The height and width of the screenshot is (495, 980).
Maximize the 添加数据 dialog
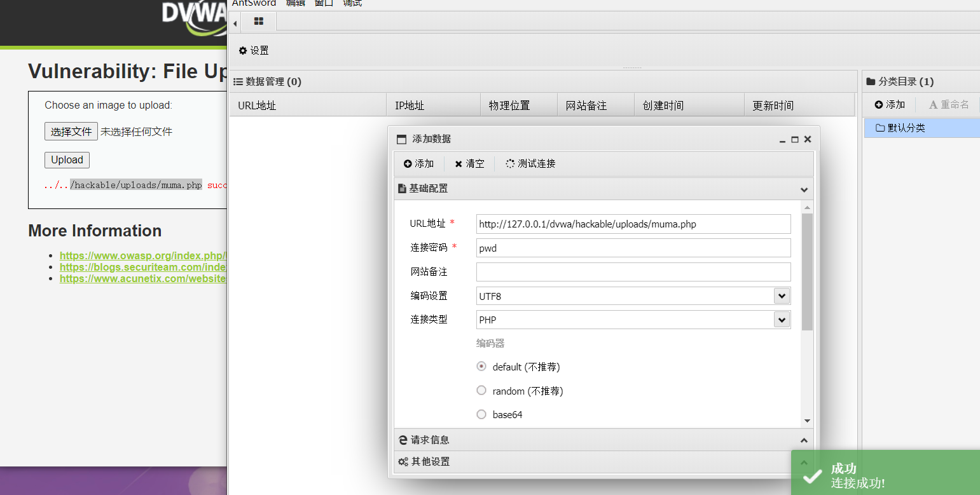(795, 139)
